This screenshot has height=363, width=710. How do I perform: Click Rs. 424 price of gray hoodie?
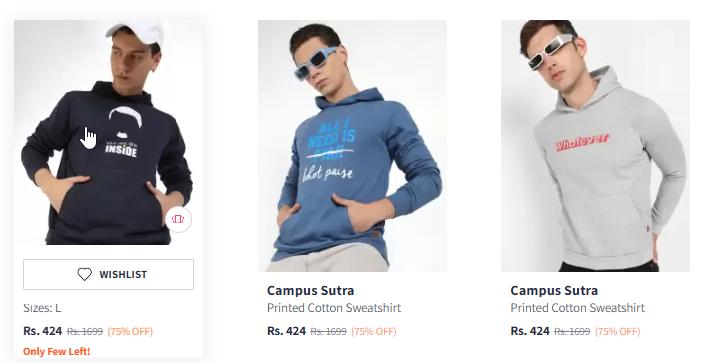[530, 331]
